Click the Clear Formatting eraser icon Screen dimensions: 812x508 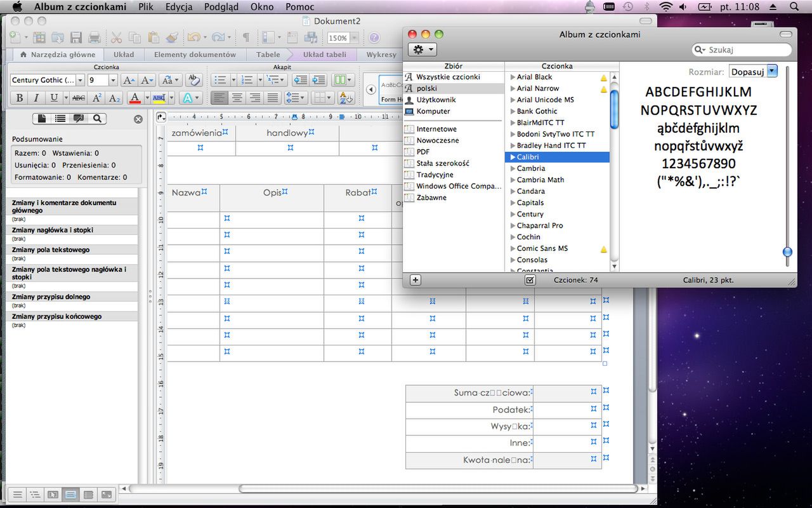(194, 80)
